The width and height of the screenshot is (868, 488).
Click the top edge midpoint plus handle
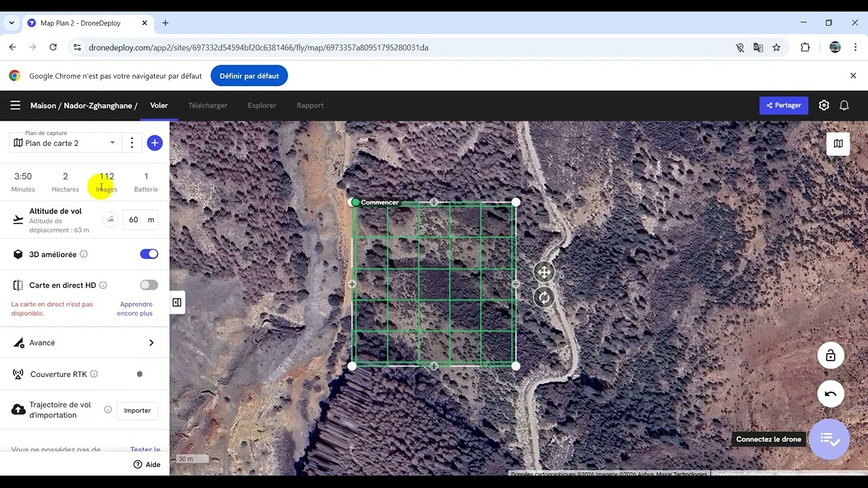(434, 202)
